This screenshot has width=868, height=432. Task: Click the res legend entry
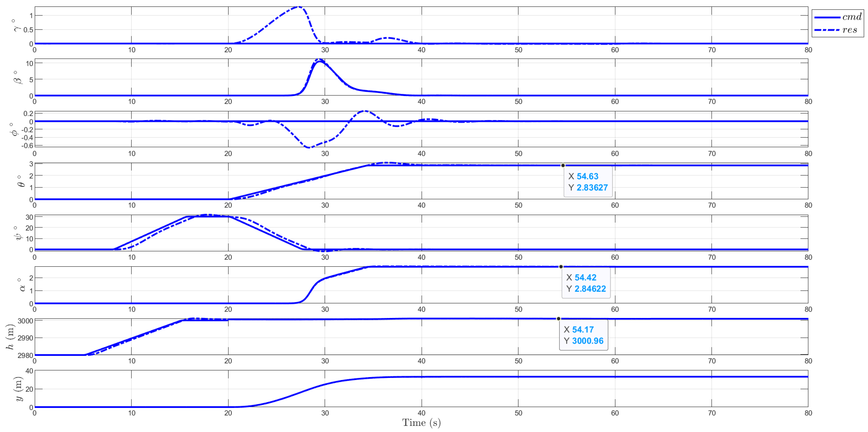pyautogui.click(x=849, y=30)
